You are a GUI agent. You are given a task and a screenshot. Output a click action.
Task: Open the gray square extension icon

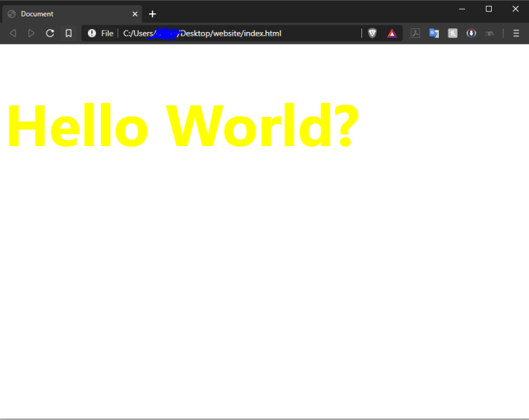pos(452,33)
